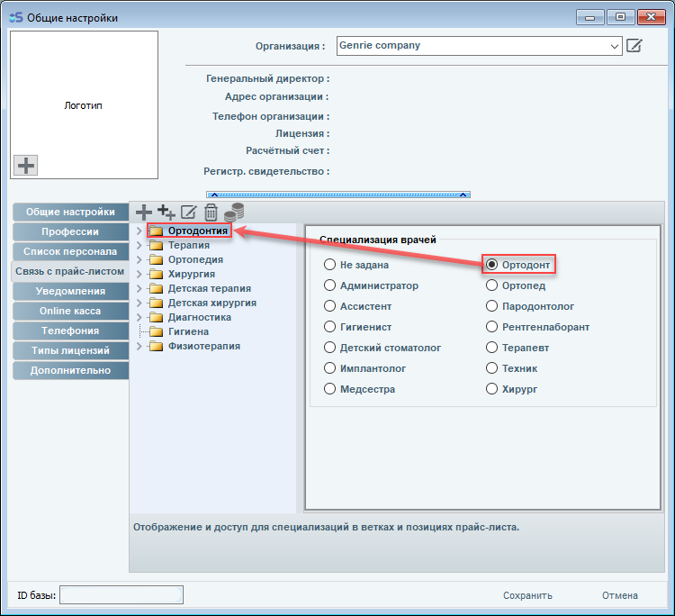675x616 pixels.
Task: Open the Организация dropdown list
Action: [x=615, y=46]
